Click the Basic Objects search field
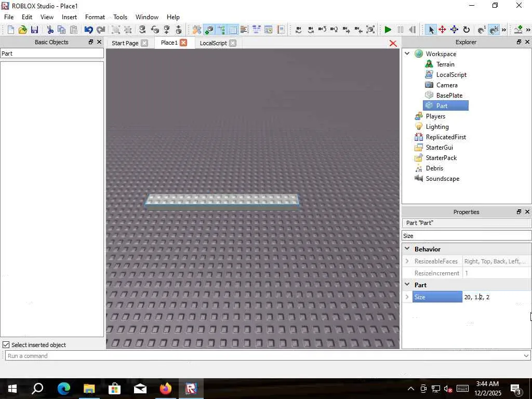The image size is (532, 399). tap(52, 54)
